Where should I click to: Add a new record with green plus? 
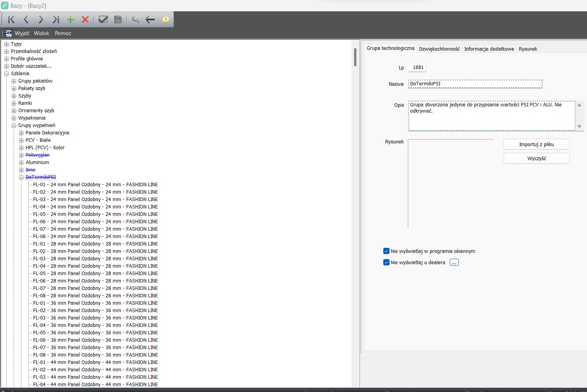(x=71, y=19)
